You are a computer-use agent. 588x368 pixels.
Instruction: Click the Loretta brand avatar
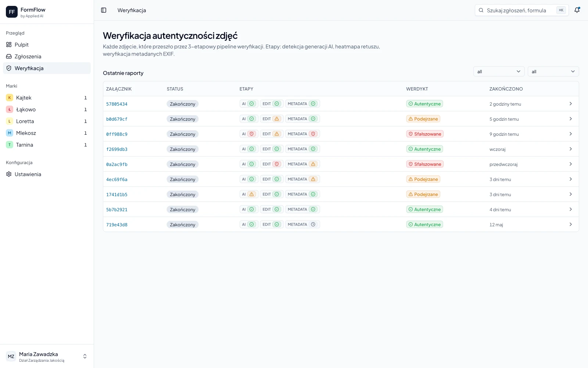pos(10,121)
